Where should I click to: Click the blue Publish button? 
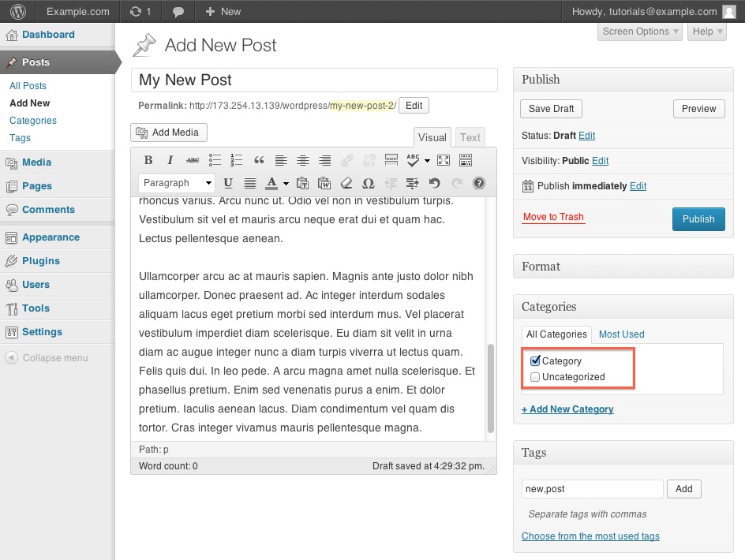point(698,219)
